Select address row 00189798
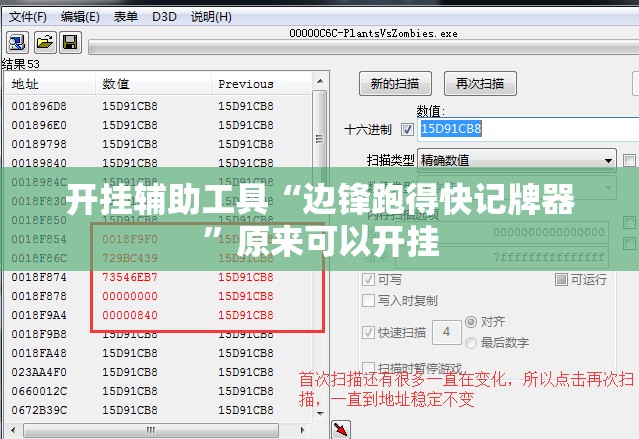This screenshot has width=639, height=439. [158, 144]
